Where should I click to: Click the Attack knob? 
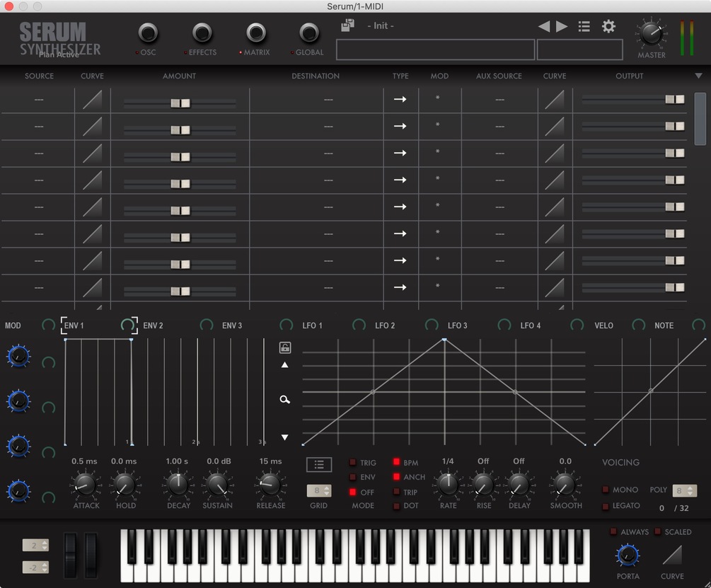tap(85, 485)
